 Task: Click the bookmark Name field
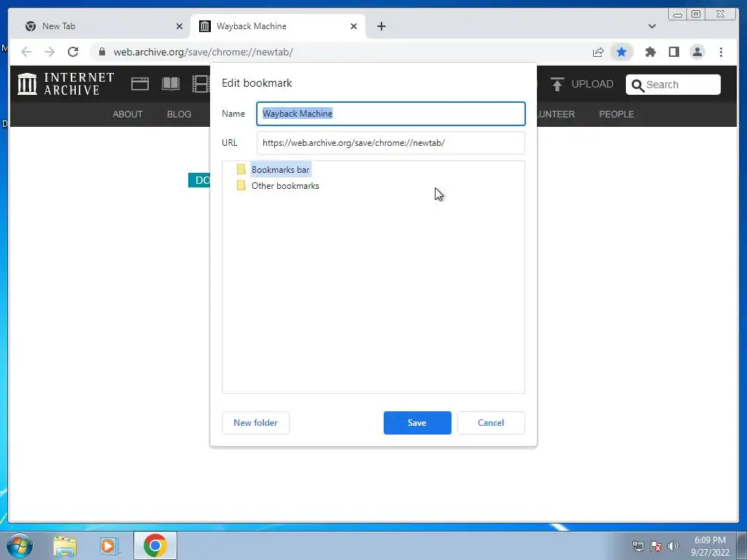point(391,114)
